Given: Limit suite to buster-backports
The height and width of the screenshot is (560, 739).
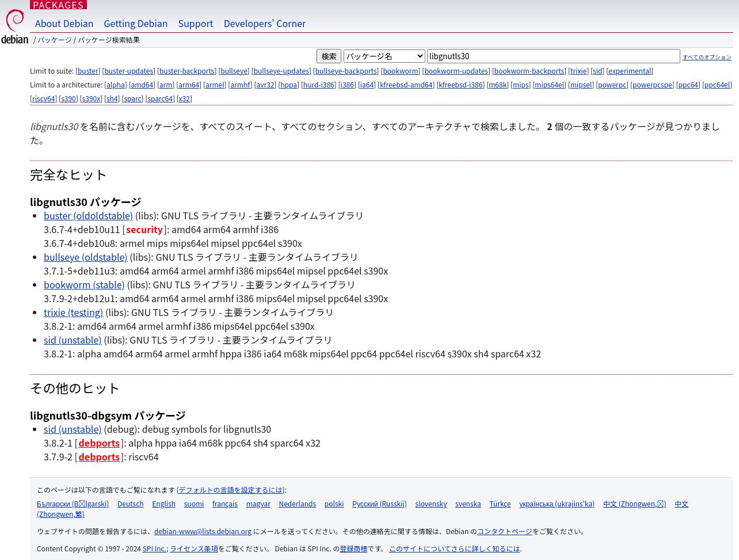Looking at the screenshot, I should pyautogui.click(x=187, y=71).
